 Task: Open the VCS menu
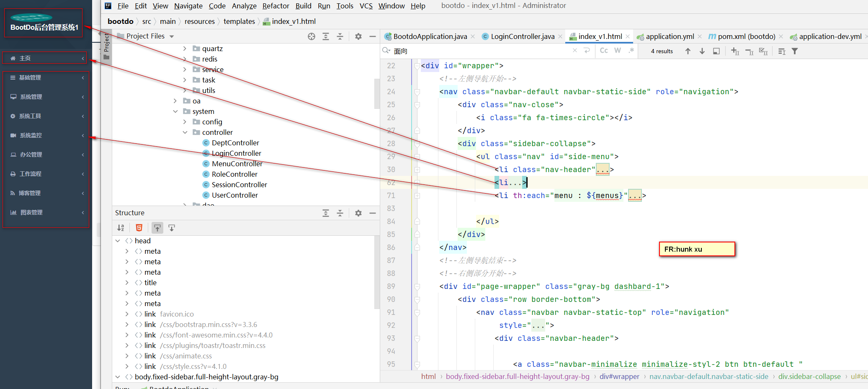pyautogui.click(x=366, y=6)
